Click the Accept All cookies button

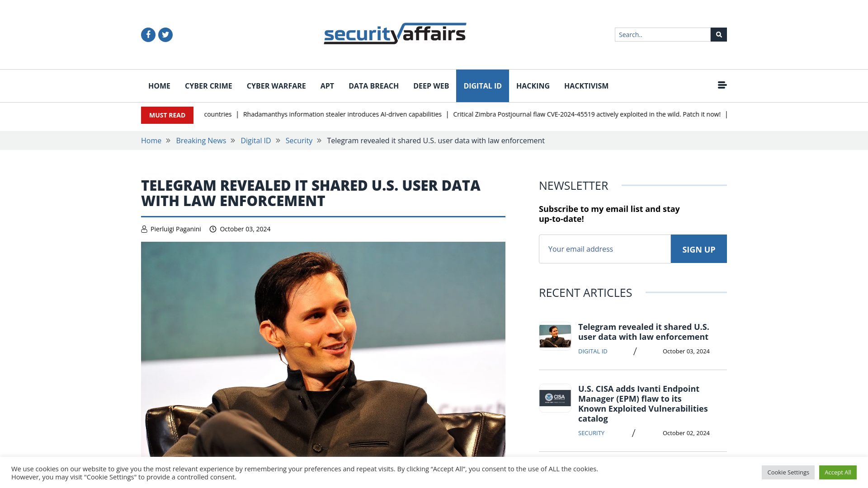[838, 473]
